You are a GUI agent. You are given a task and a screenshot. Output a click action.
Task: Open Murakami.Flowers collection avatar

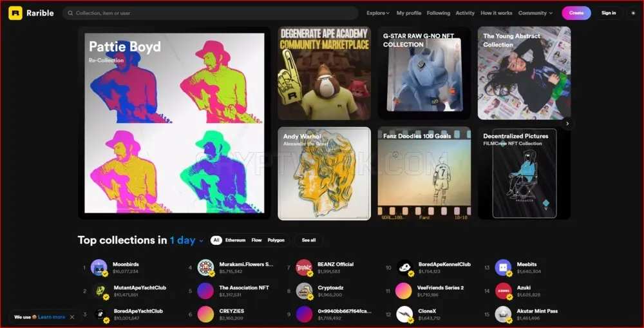tap(205, 267)
